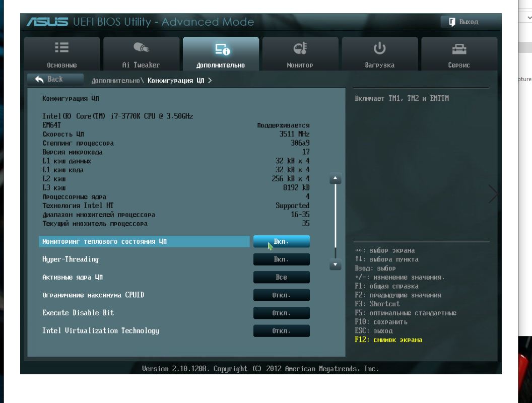
Task: Click the Конфигурация ЦП section heading
Action: click(x=71, y=98)
